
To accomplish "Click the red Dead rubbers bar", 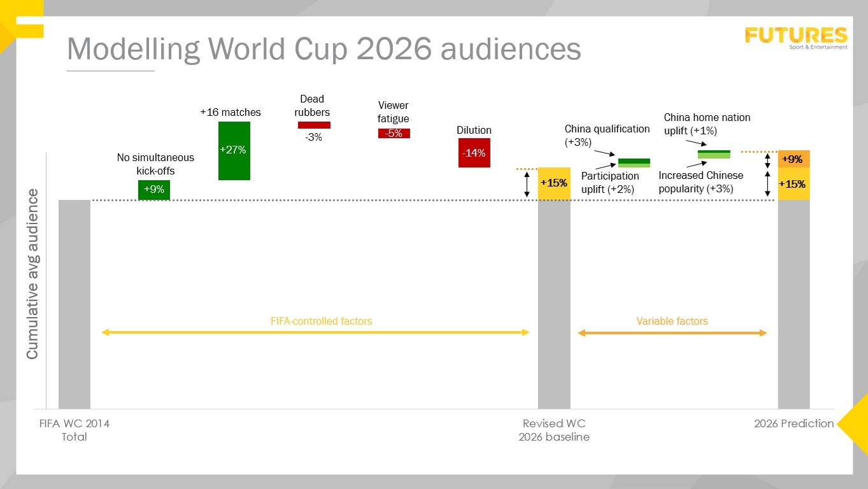I will coord(314,125).
